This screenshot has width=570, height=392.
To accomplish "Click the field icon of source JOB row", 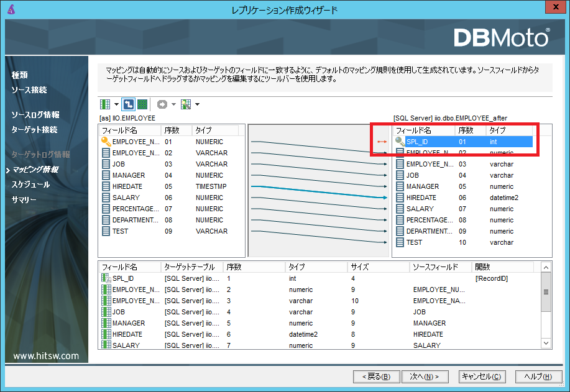I will 106,164.
